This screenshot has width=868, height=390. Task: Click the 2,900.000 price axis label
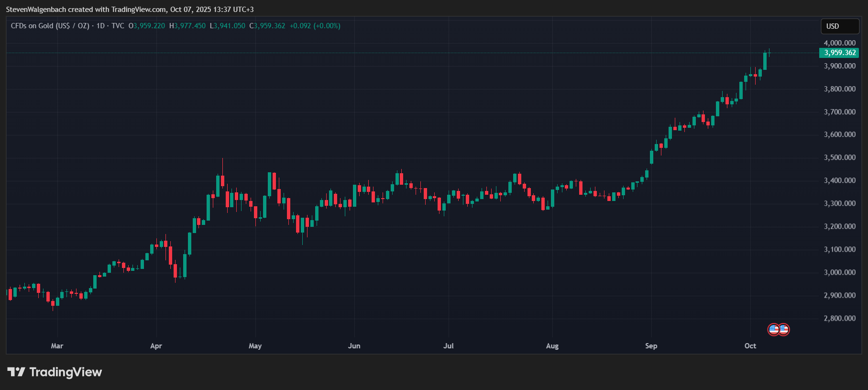[x=840, y=295]
